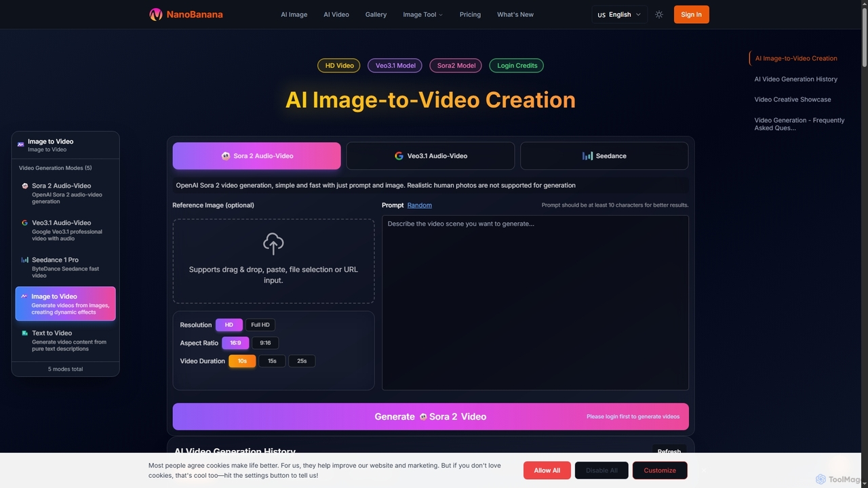Click the '5 modes total' text
Image resolution: width=868 pixels, height=488 pixels.
click(65, 369)
